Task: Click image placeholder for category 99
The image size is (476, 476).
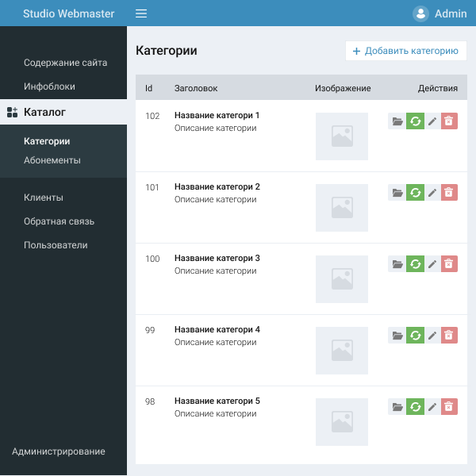Action: tap(342, 351)
